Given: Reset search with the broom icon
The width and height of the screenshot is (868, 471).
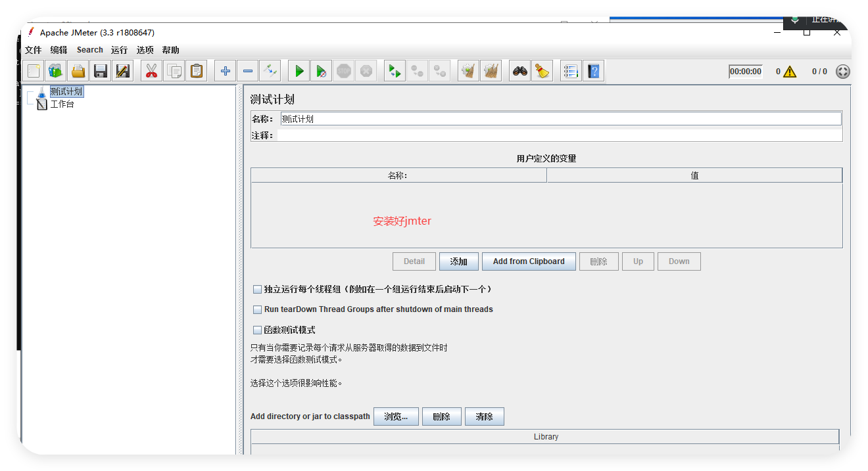Looking at the screenshot, I should click(542, 71).
